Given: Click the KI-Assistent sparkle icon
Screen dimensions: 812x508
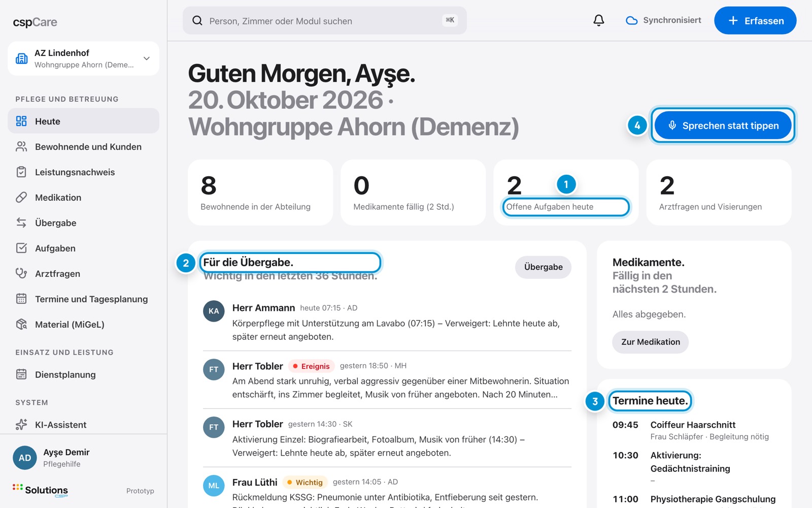Looking at the screenshot, I should point(21,425).
